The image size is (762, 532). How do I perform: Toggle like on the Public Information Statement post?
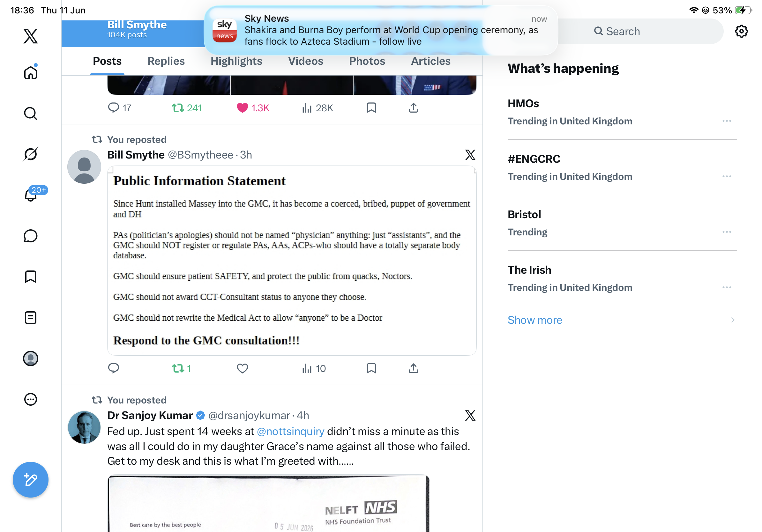(x=242, y=368)
